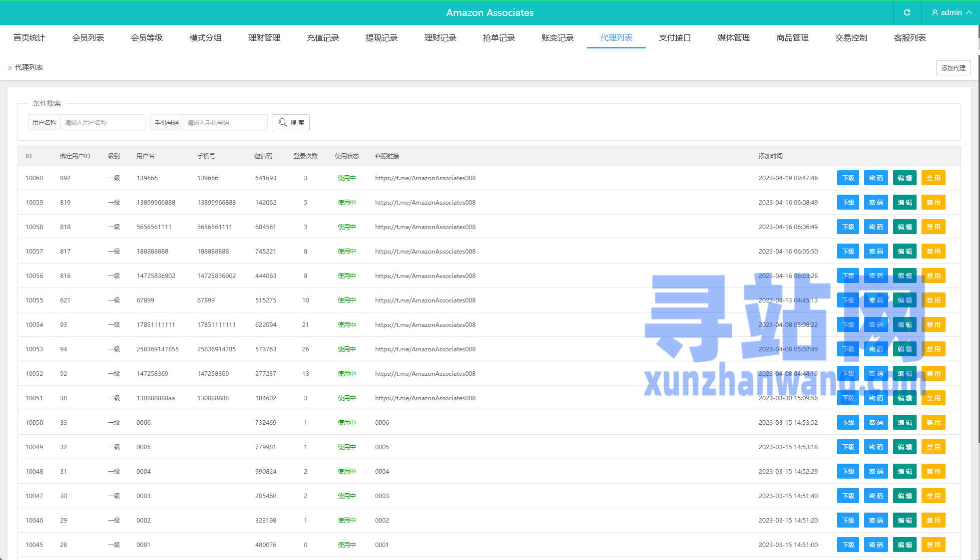
Task: Click 禁用 for agent 10056
Action: (933, 276)
